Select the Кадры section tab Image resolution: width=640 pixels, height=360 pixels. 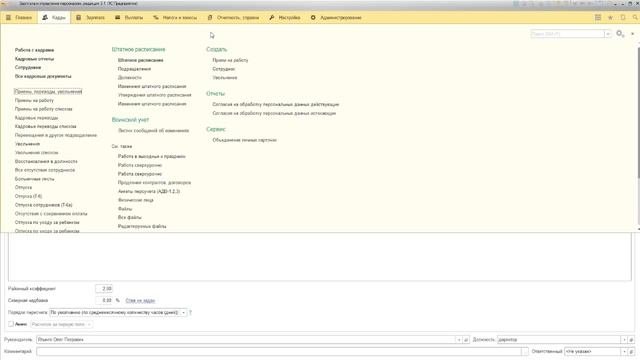click(54, 18)
